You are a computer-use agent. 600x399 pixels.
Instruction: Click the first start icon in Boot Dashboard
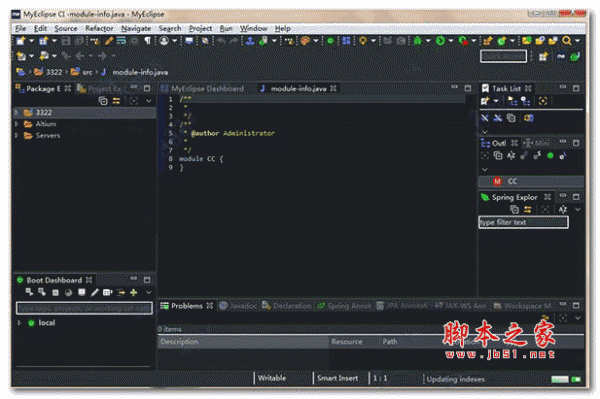point(29,293)
